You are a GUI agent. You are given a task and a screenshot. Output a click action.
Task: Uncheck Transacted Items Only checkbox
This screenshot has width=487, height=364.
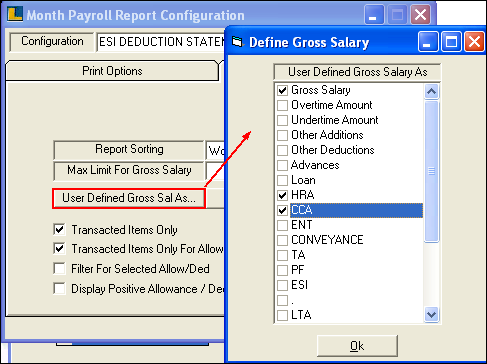click(59, 229)
